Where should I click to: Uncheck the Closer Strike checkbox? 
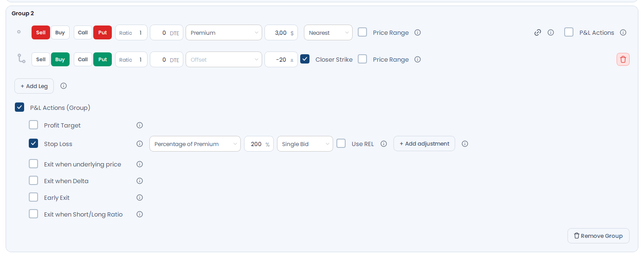(x=305, y=59)
